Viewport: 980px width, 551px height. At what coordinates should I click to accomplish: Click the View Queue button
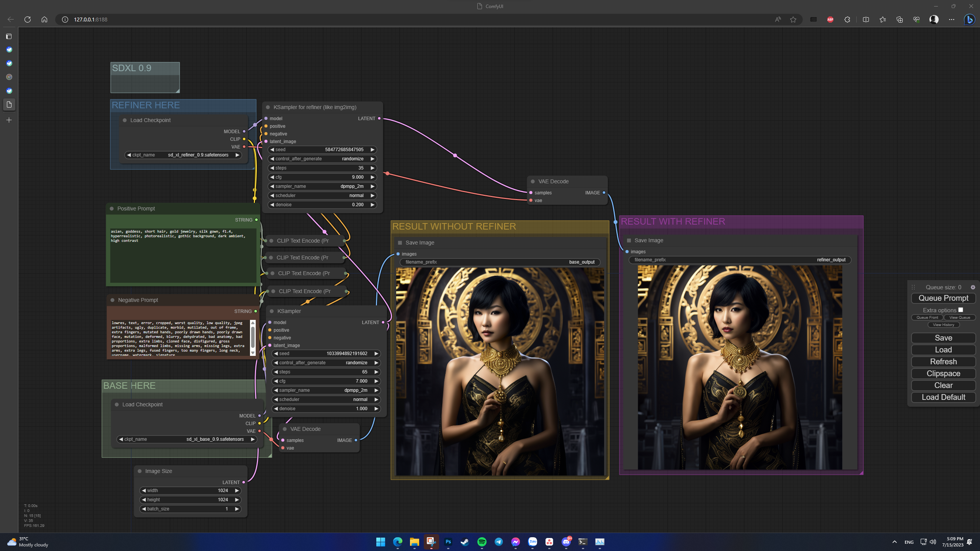[x=960, y=318]
